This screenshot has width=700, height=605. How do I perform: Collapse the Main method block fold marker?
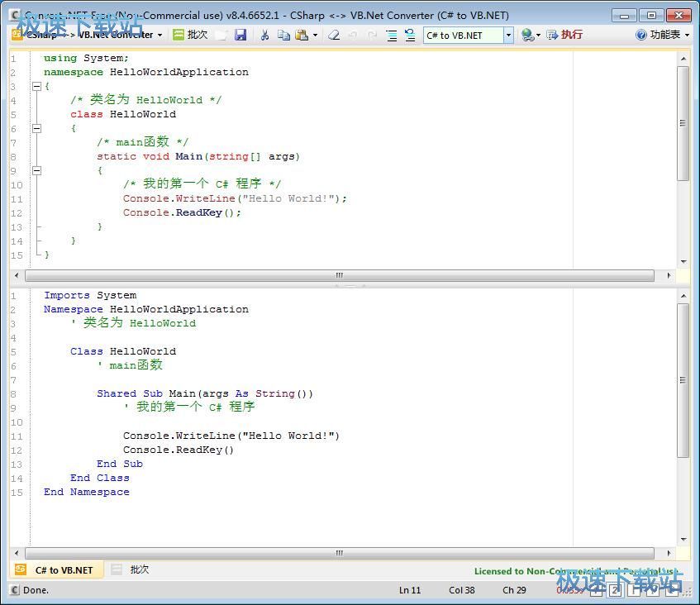tap(36, 170)
